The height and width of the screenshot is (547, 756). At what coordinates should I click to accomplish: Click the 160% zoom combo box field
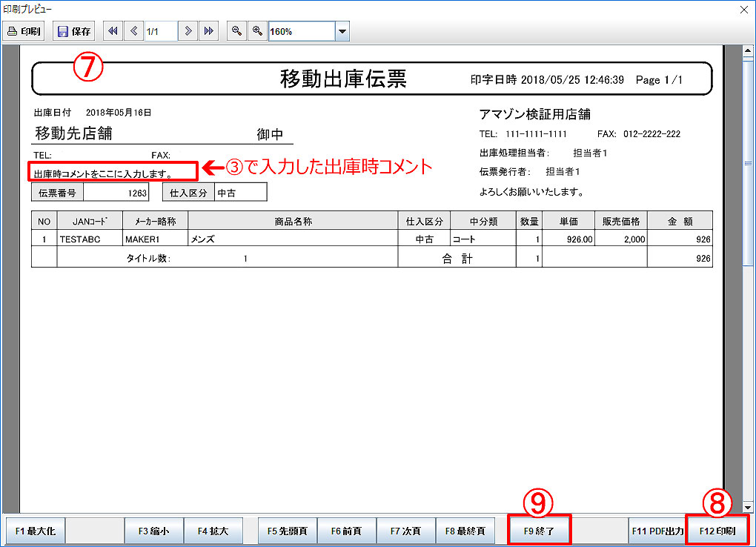click(x=301, y=31)
